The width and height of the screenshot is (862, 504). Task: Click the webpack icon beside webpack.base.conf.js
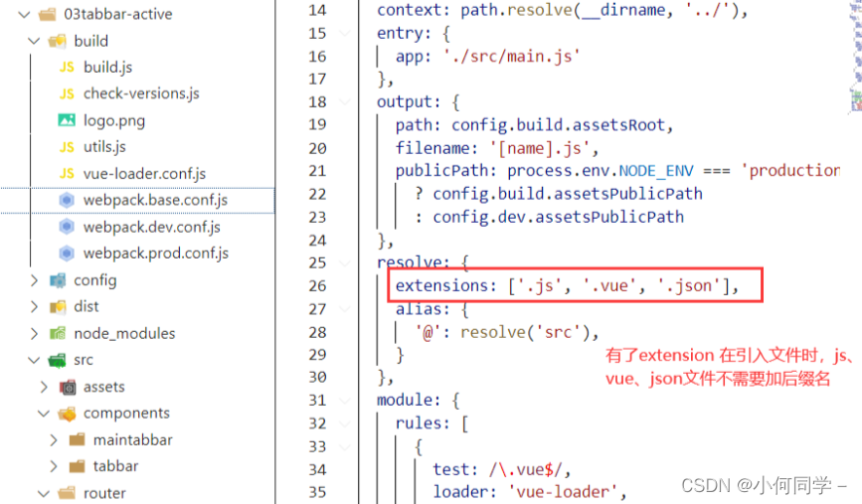(67, 200)
